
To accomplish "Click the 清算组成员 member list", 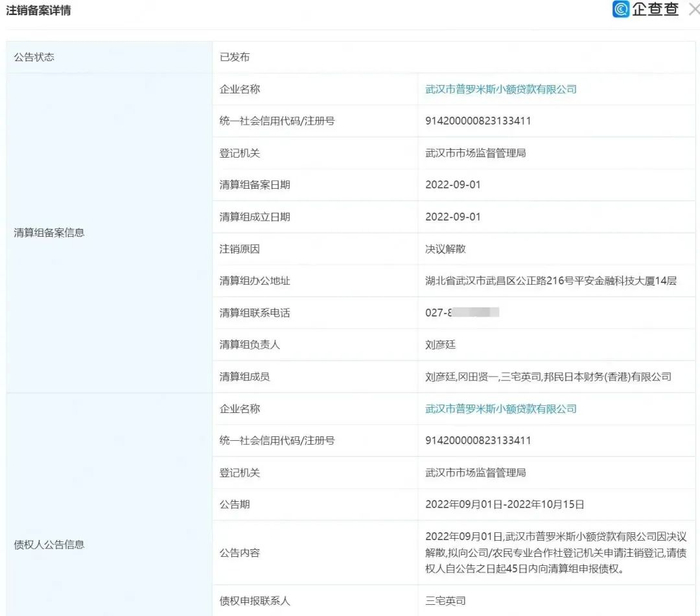I will point(547,377).
